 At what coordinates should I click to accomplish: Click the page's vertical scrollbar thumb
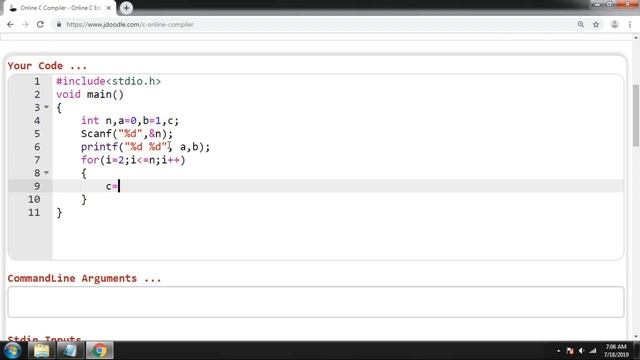(x=636, y=115)
